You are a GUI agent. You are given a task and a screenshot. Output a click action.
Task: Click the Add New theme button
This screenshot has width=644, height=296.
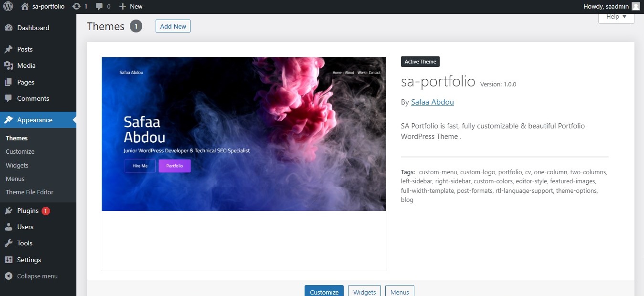click(173, 26)
